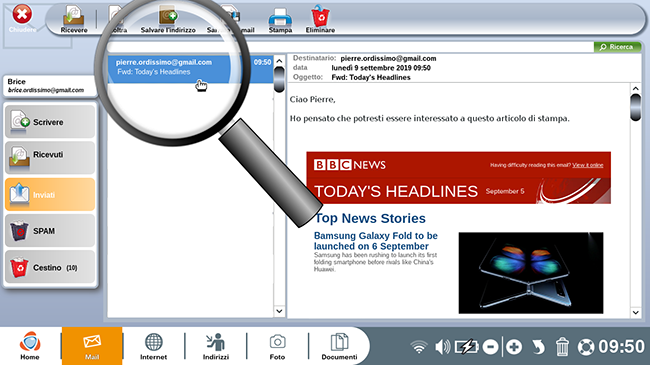This screenshot has width=650, height=365.
Task: Open the SPAM folder
Action: click(x=50, y=231)
